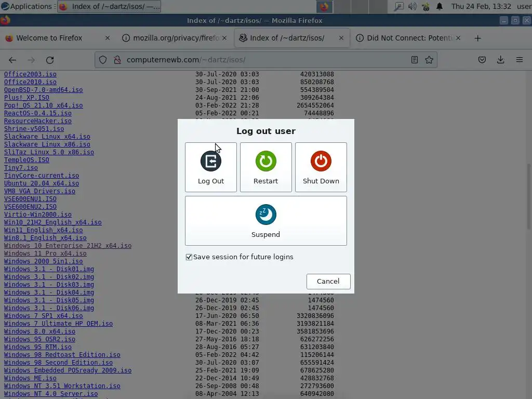Open ReactOS-0.4.15.iso link
Viewport: 532px width, 399px height.
coord(37,113)
